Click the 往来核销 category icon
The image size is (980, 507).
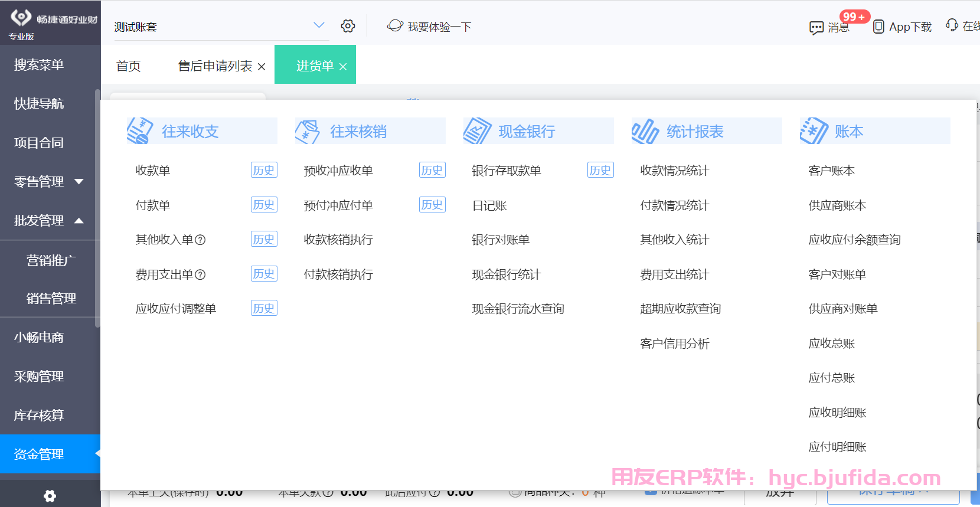coord(308,132)
